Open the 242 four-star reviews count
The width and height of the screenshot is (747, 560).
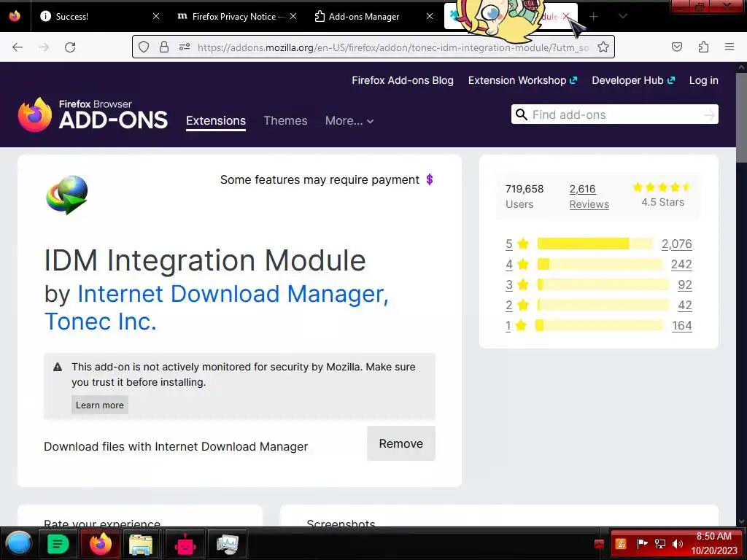(x=681, y=264)
